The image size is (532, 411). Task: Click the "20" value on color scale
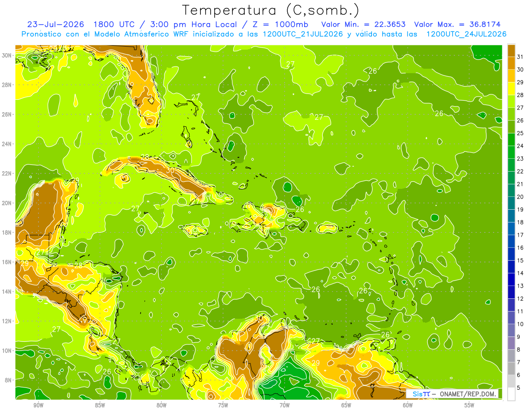[x=520, y=197]
